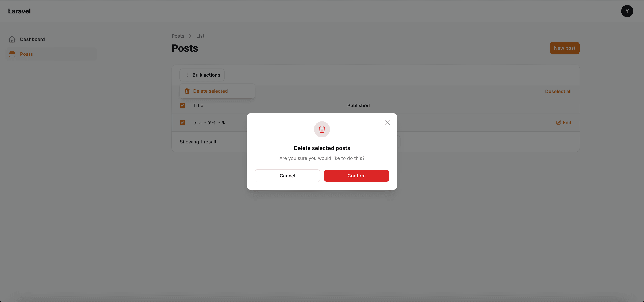The image size is (644, 302).
Task: Click the pencil edit icon in row
Action: coord(558,122)
